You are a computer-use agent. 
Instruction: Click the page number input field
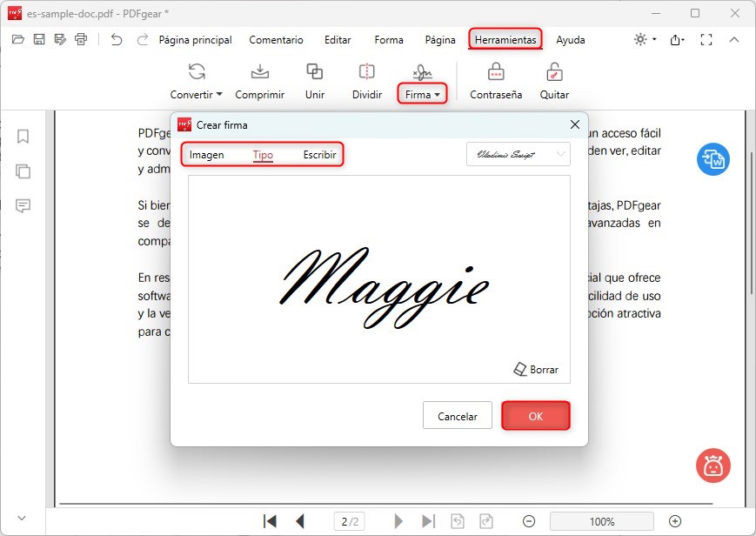349,521
